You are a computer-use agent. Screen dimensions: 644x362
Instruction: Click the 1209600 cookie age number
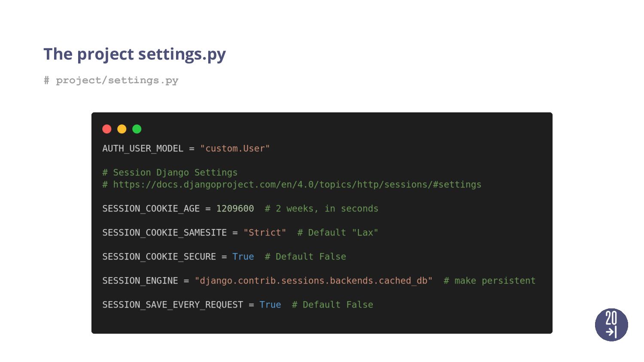235,208
